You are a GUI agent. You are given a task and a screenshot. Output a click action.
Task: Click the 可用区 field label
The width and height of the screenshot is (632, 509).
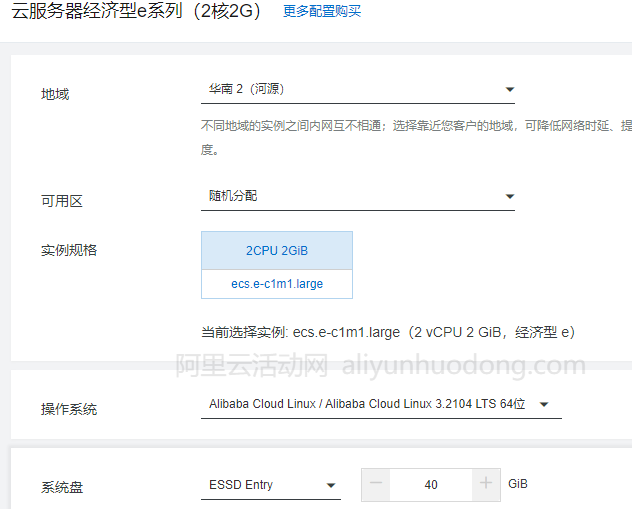click(62, 201)
